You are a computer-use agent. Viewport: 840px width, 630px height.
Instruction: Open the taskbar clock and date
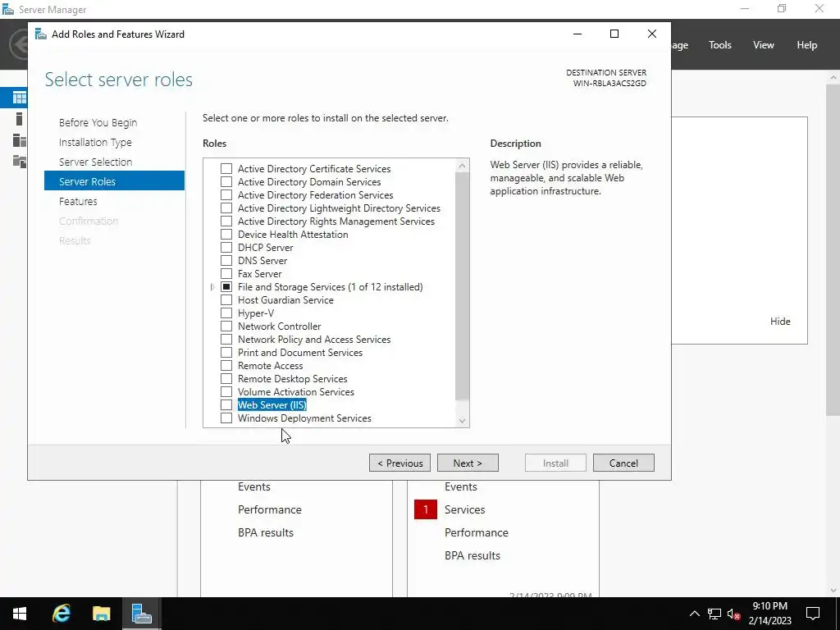[x=769, y=614]
